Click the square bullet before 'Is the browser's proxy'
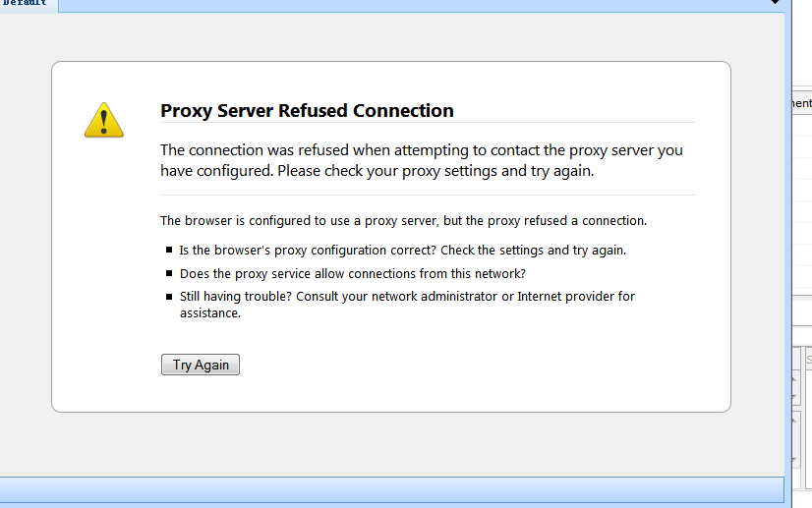Screen dimensions: 812x508 point(168,251)
